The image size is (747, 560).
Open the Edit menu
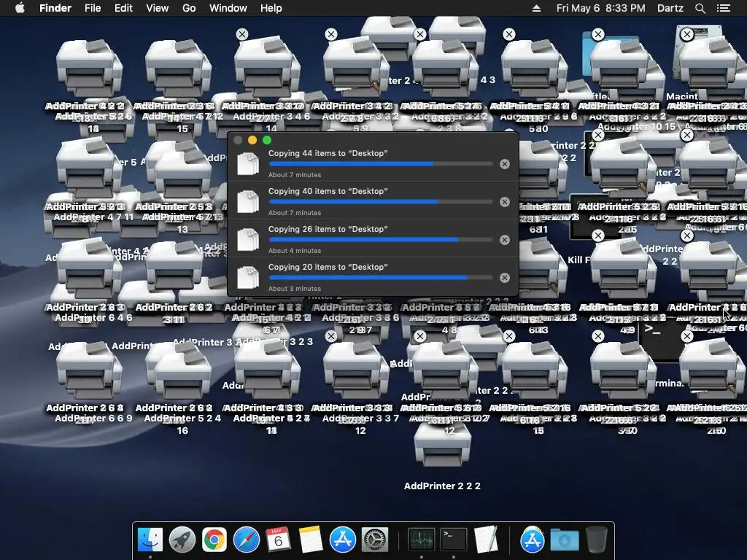(123, 8)
